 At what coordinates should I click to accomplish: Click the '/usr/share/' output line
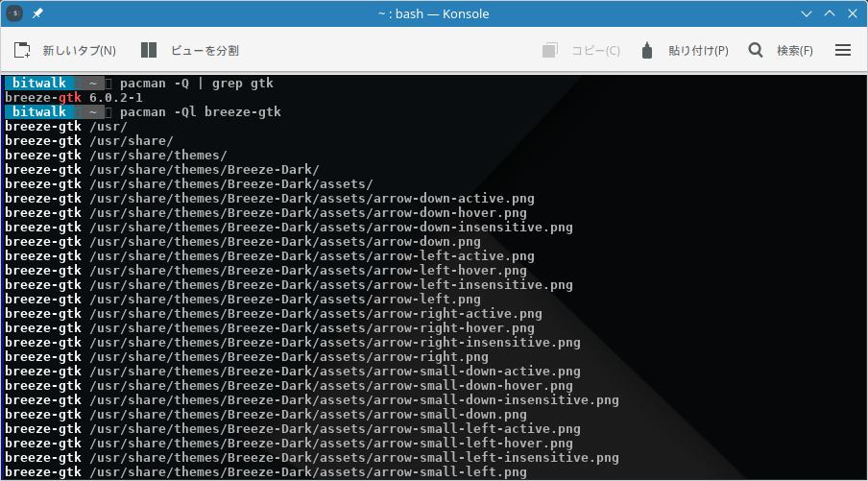point(89,140)
